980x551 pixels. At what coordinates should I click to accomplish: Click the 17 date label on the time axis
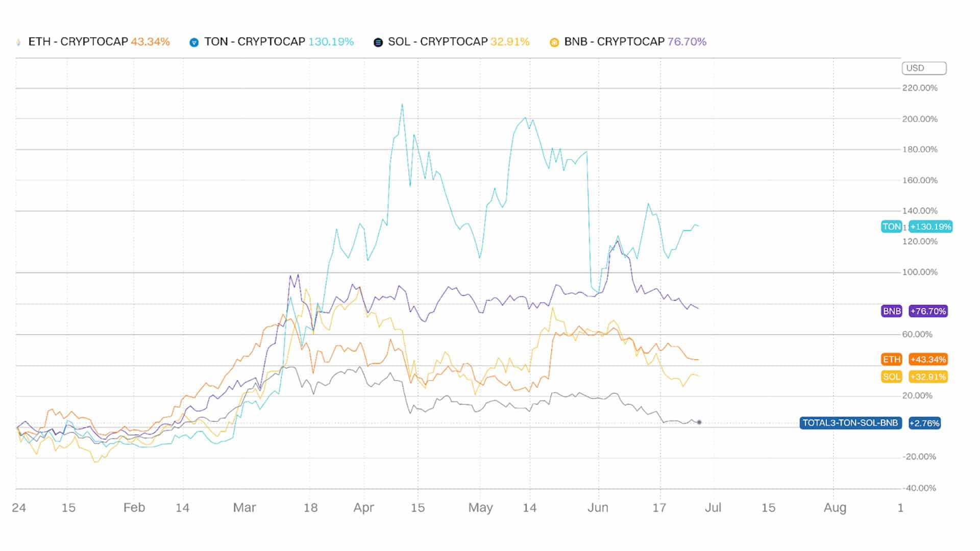click(659, 508)
